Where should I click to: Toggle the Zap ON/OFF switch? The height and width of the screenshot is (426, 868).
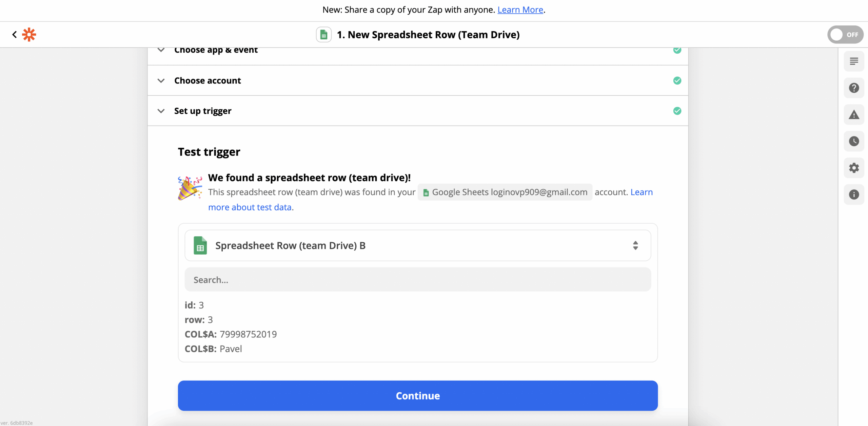[x=845, y=35]
